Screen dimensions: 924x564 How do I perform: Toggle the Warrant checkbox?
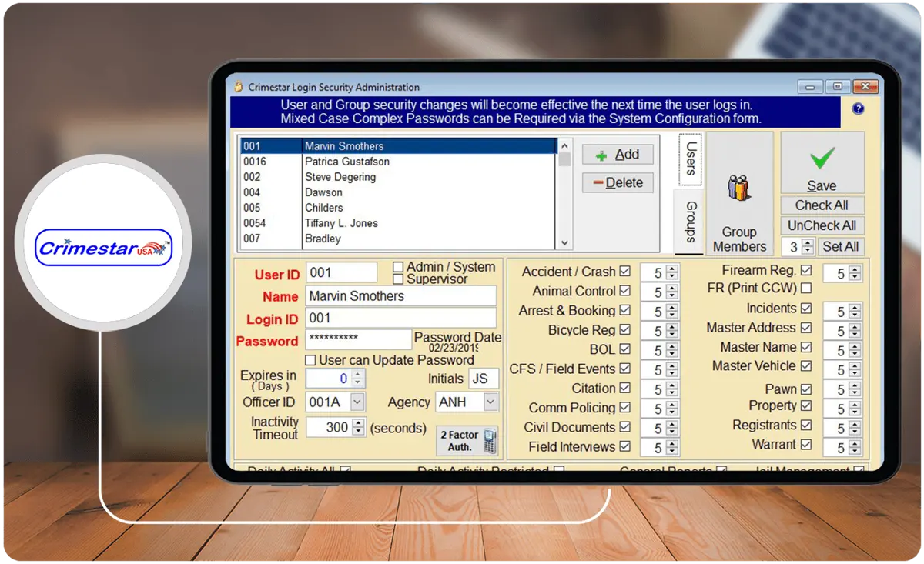point(806,445)
